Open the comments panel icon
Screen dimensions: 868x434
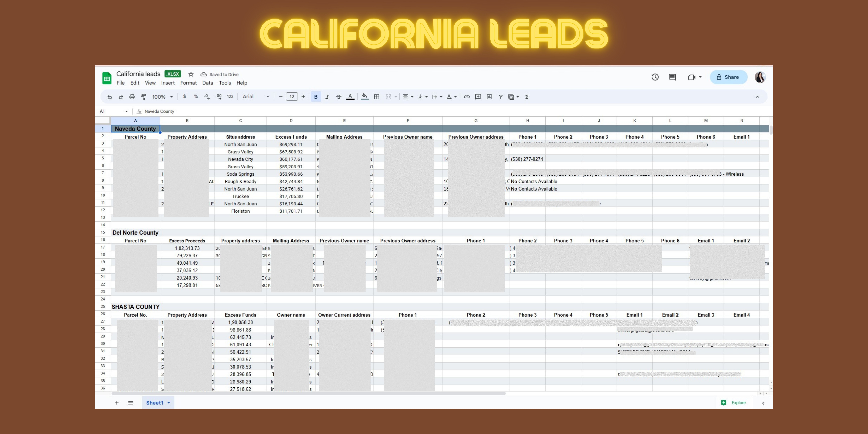672,77
